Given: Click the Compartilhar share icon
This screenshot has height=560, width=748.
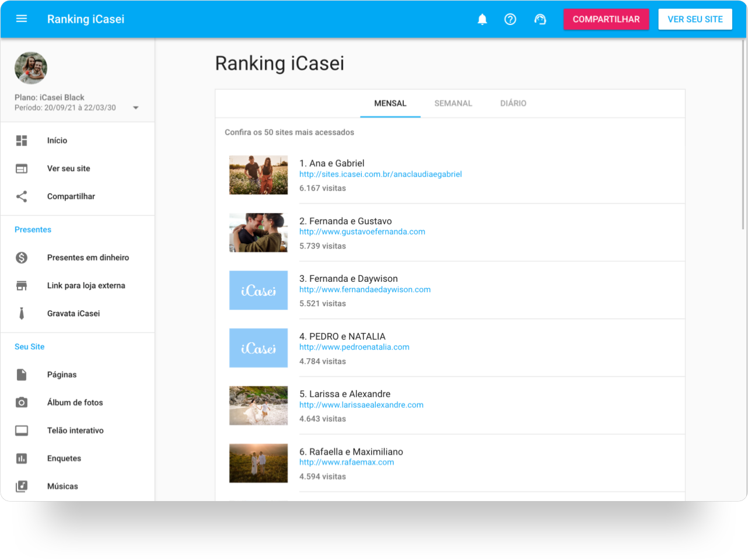Looking at the screenshot, I should (x=22, y=197).
